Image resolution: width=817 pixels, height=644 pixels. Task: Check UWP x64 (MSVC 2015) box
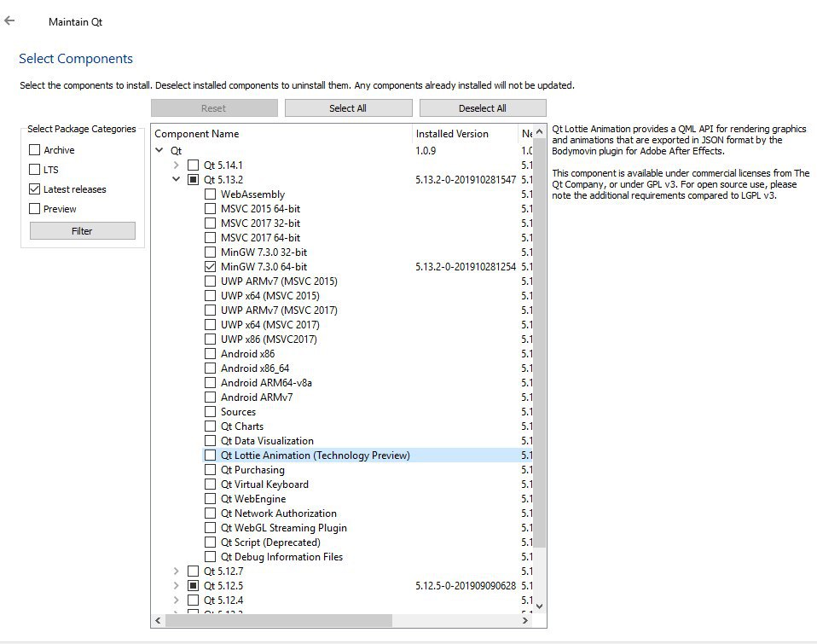(x=210, y=295)
